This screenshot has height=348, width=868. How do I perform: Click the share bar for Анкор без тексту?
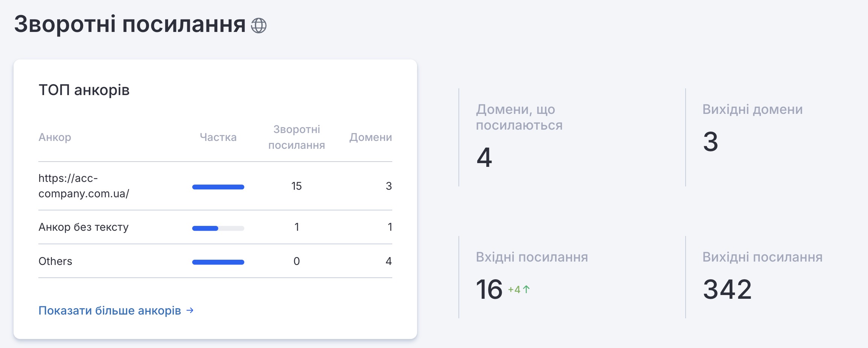[x=218, y=228]
